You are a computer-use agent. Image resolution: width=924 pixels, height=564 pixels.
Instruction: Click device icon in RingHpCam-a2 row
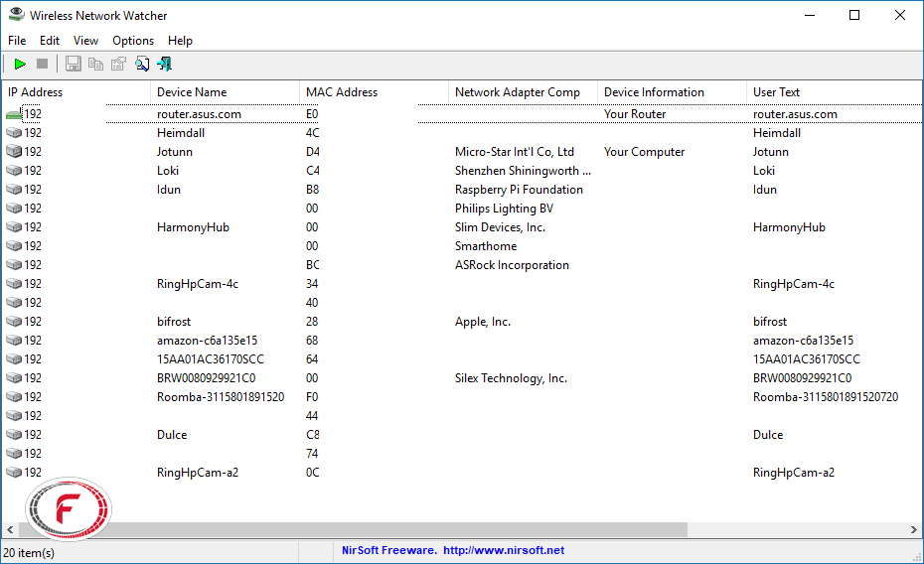[x=14, y=473]
